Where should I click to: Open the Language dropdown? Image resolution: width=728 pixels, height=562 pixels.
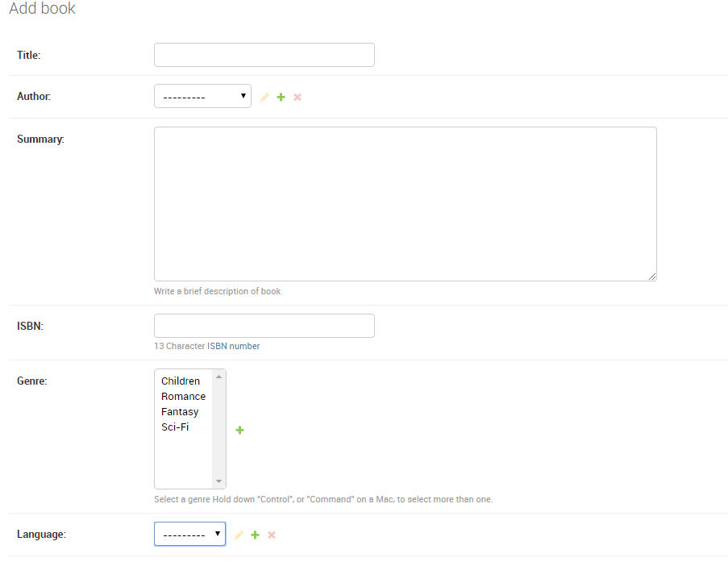(x=189, y=533)
